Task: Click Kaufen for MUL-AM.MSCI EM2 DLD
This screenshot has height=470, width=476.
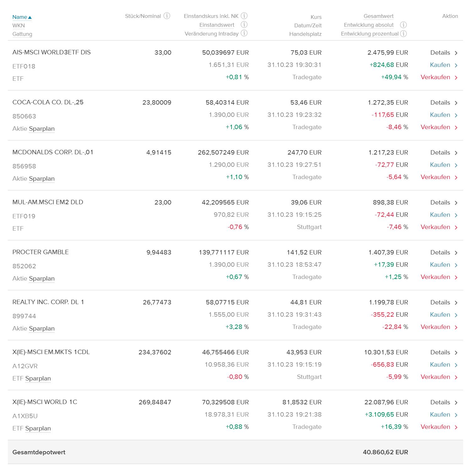Action: [x=444, y=215]
